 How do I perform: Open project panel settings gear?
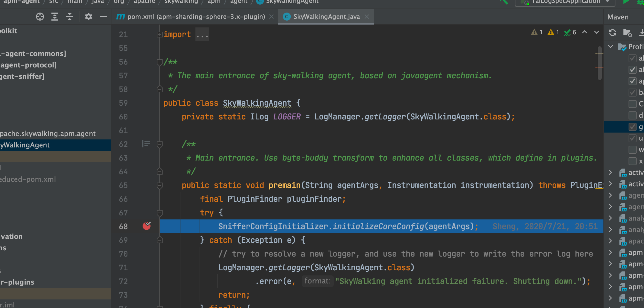tap(89, 17)
